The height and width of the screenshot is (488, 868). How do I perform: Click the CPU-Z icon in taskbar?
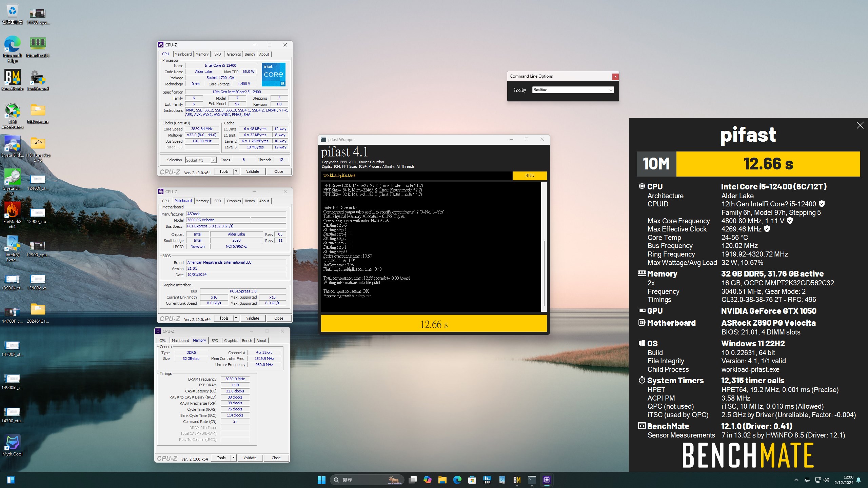pyautogui.click(x=547, y=480)
